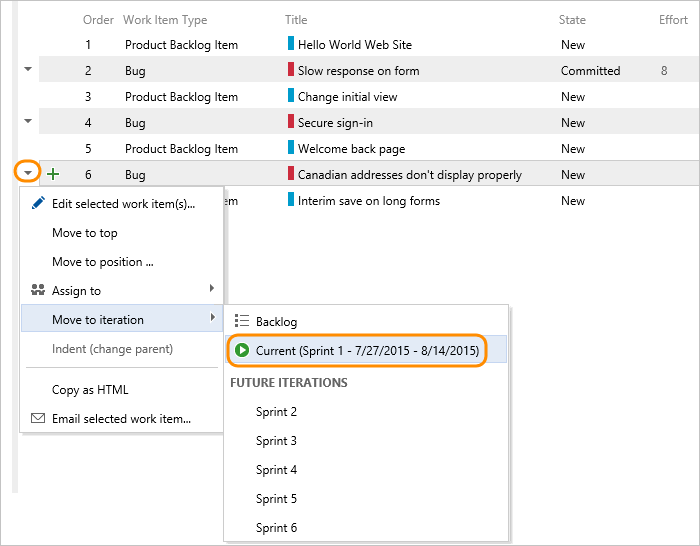Click effort value 8 on row 2

(664, 71)
